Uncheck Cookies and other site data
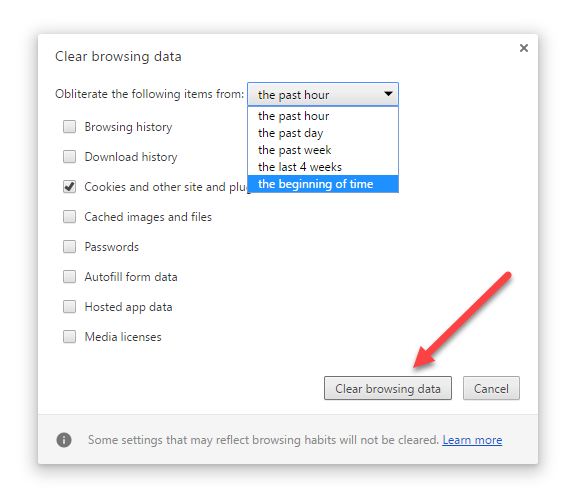The height and width of the screenshot is (495, 567). click(x=69, y=187)
